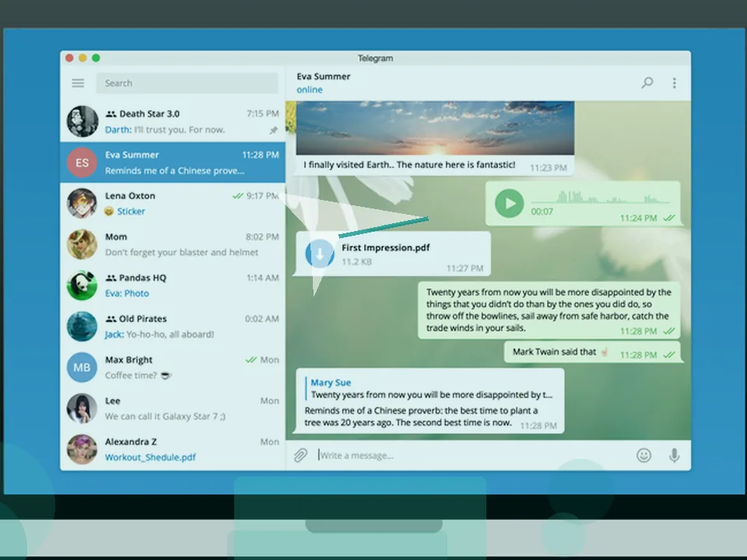Click the pinned icon on Death Star 3.0

[x=273, y=130]
